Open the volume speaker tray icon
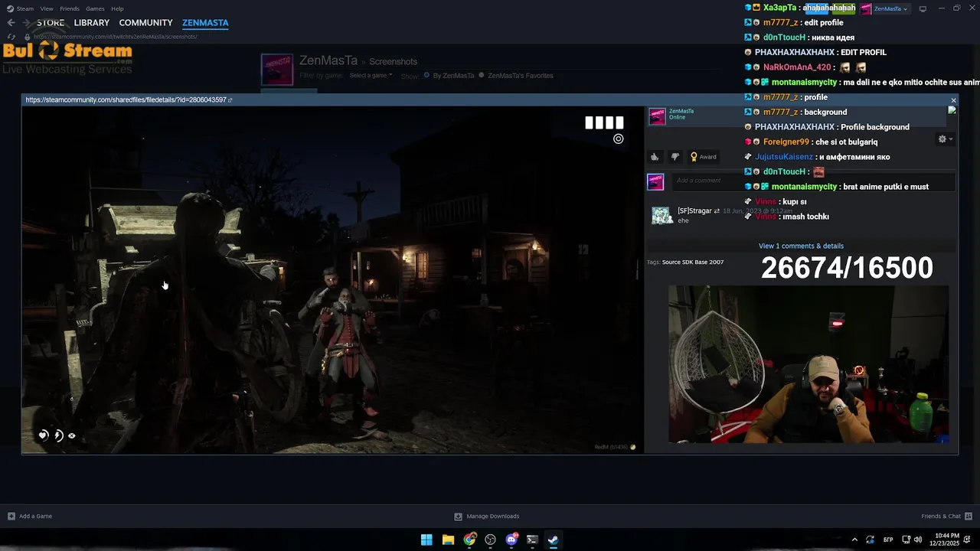Image resolution: width=980 pixels, height=551 pixels. tap(917, 540)
